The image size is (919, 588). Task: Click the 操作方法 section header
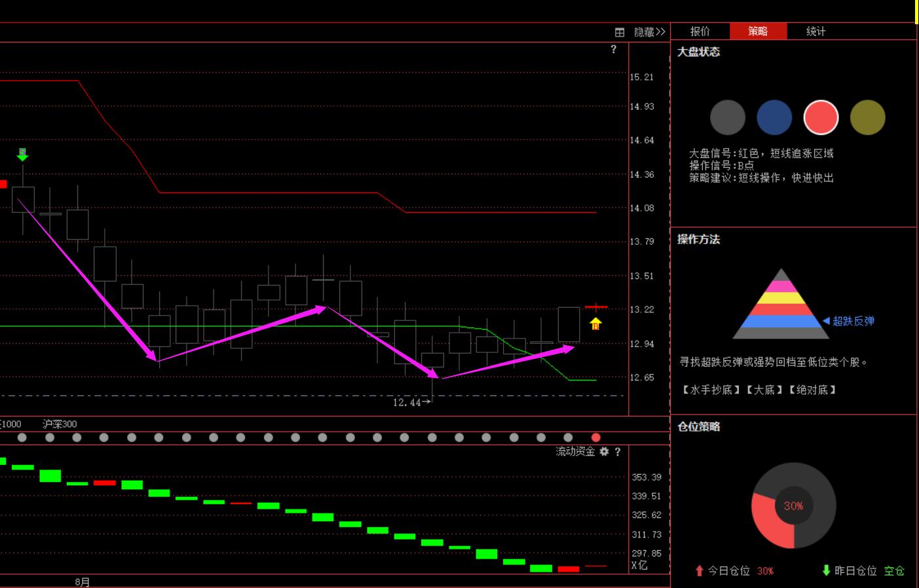[698, 240]
